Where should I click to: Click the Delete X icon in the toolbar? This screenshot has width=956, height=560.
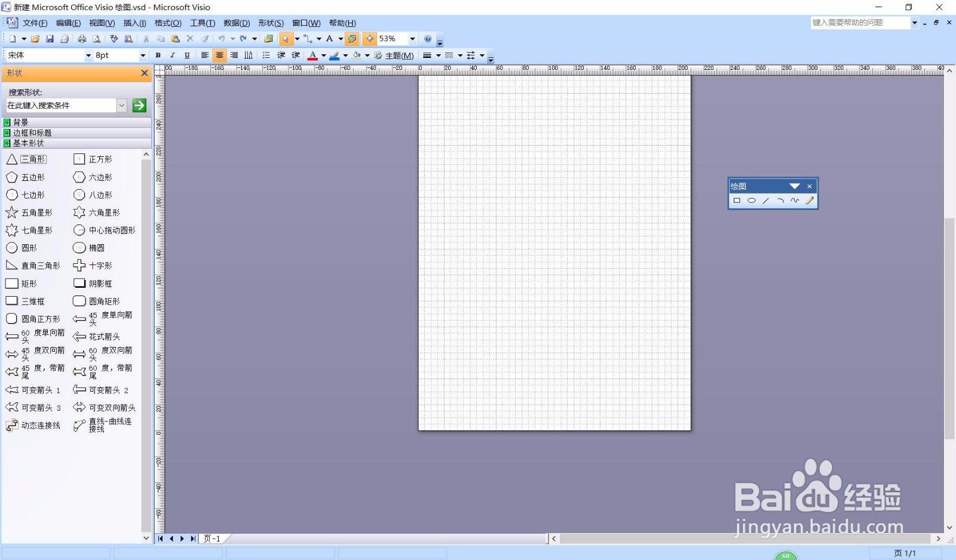(x=190, y=39)
